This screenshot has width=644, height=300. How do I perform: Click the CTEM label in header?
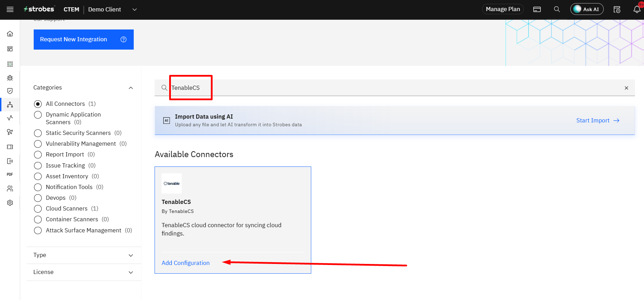(x=71, y=9)
